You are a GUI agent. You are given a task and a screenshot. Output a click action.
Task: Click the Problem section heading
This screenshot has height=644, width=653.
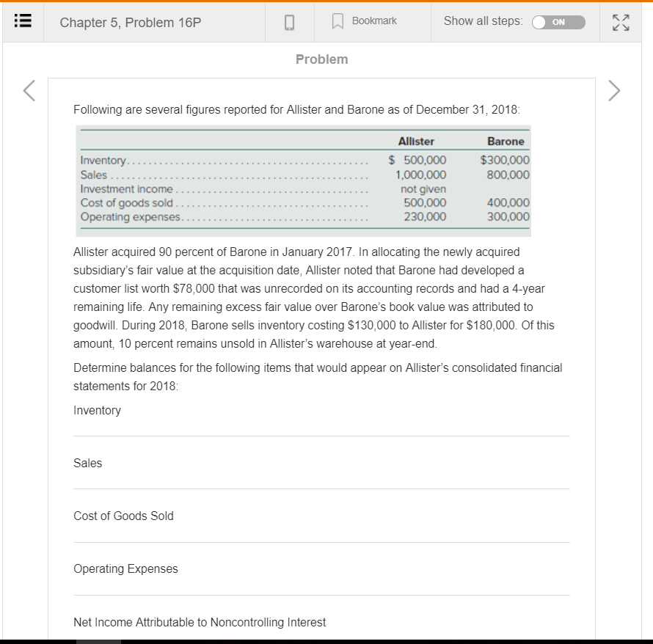pyautogui.click(x=321, y=59)
